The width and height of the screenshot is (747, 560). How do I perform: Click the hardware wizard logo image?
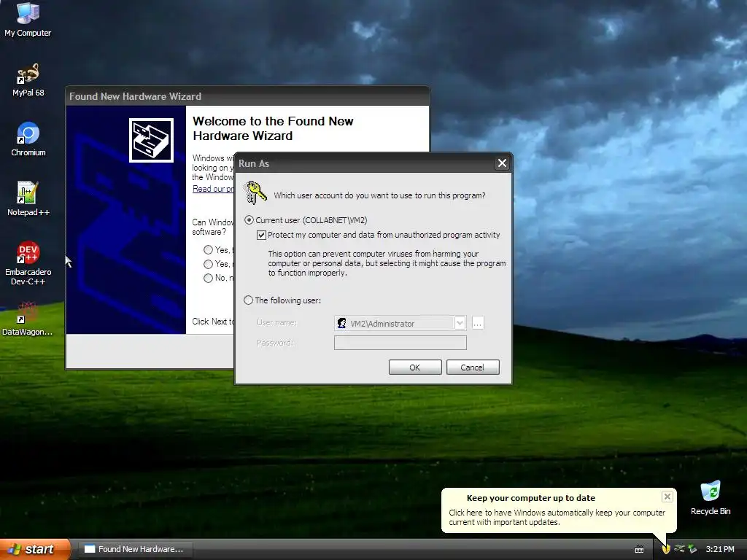[151, 141]
